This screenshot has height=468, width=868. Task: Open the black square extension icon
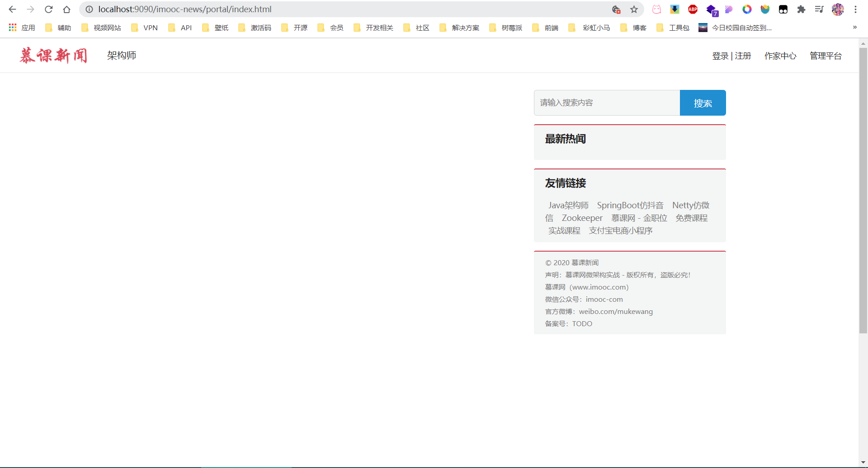[783, 9]
